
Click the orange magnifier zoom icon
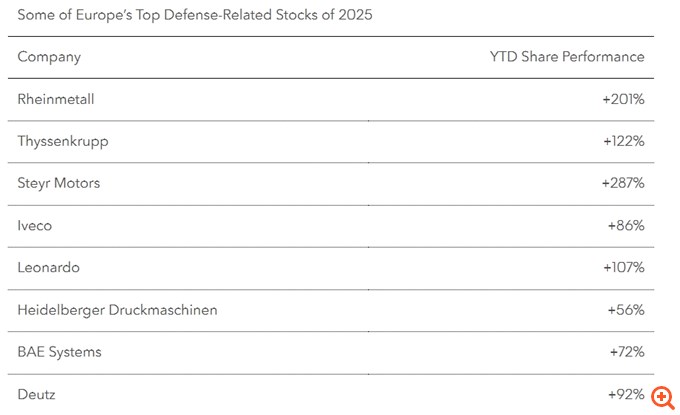point(663,398)
